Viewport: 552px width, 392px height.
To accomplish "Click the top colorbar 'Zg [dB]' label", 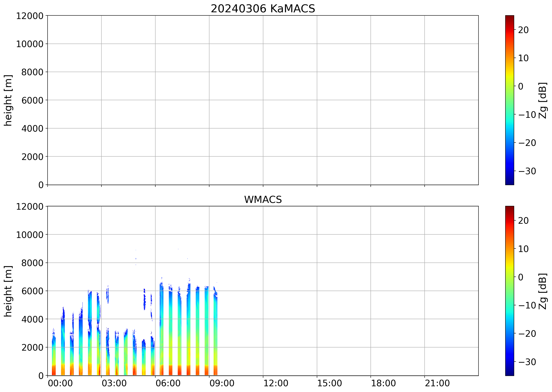I will (x=542, y=100).
